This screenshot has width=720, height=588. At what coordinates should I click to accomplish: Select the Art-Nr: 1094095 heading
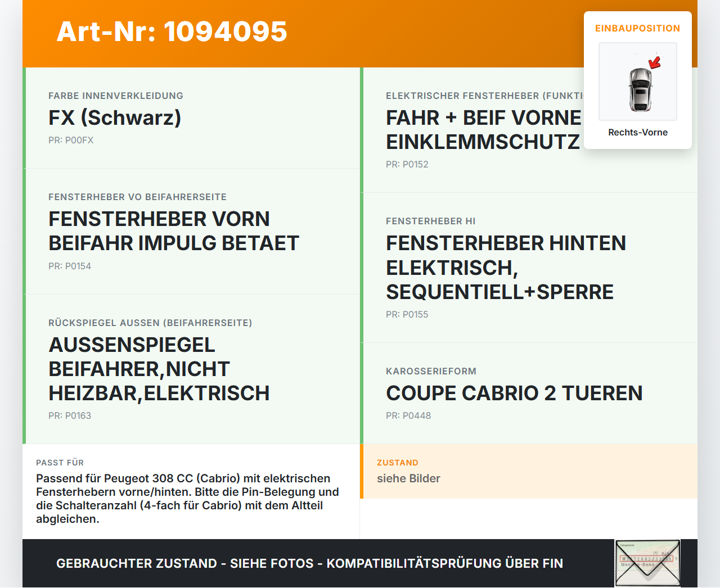(172, 31)
